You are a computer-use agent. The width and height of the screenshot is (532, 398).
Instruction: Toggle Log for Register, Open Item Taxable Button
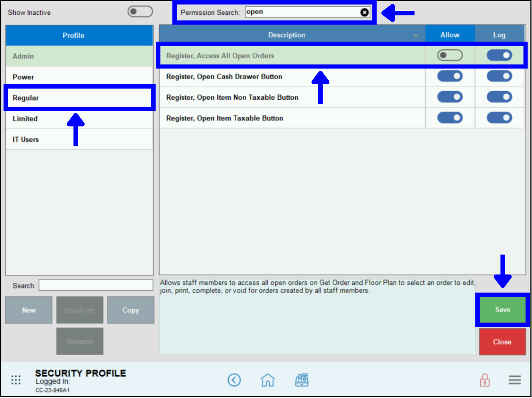[499, 118]
